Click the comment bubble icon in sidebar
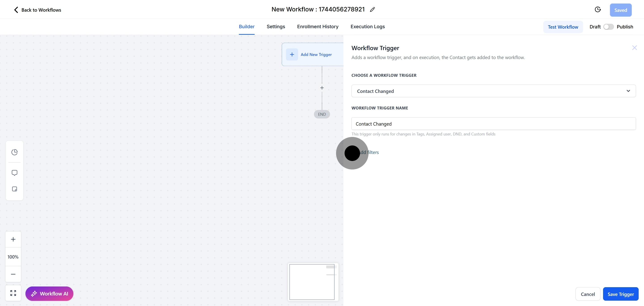The image size is (644, 306). tap(15, 173)
